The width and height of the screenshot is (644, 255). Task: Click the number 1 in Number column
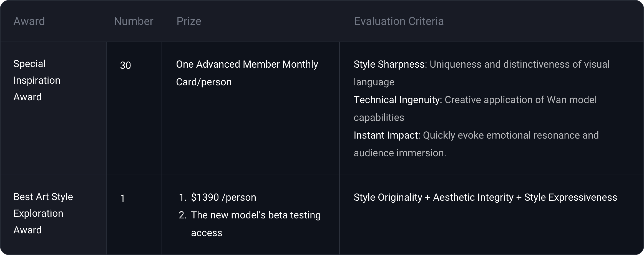click(122, 198)
